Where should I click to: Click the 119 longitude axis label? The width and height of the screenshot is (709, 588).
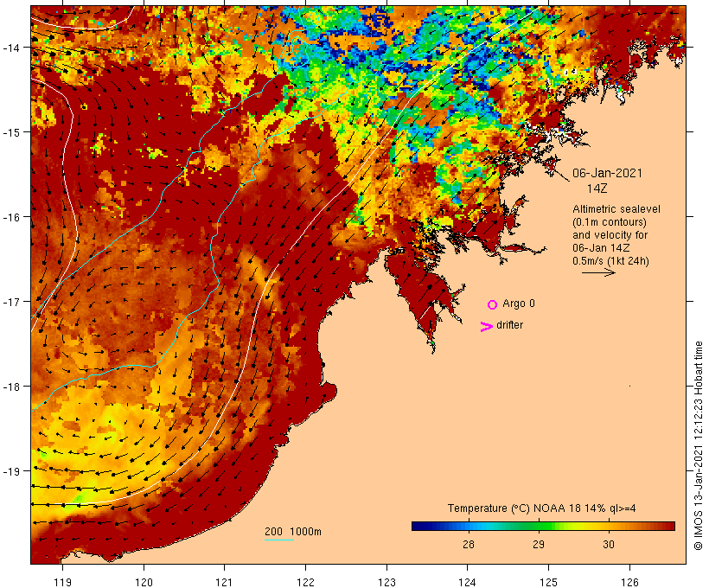click(62, 582)
